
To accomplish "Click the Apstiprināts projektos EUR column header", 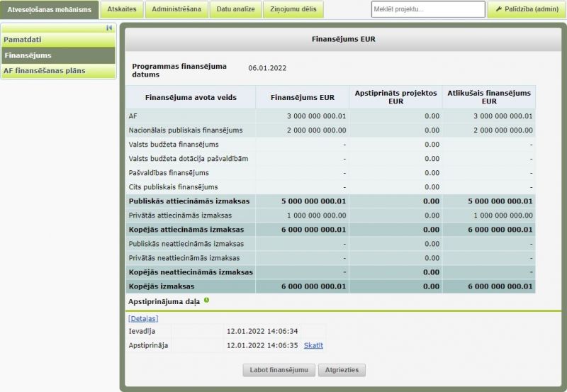I will coord(395,97).
